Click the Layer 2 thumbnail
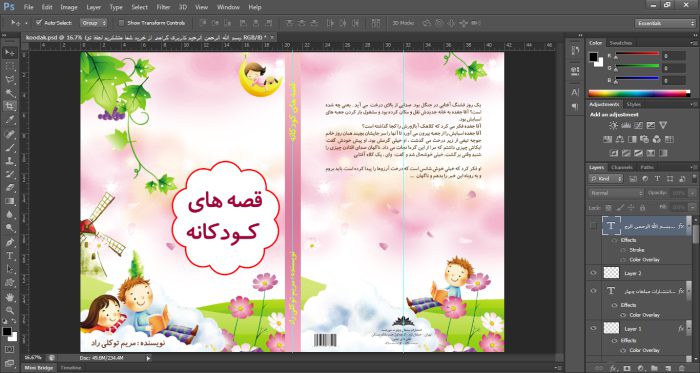 [611, 273]
